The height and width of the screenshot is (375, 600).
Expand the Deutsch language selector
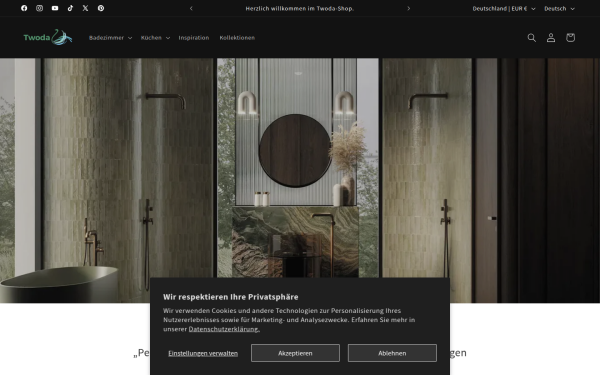[559, 8]
